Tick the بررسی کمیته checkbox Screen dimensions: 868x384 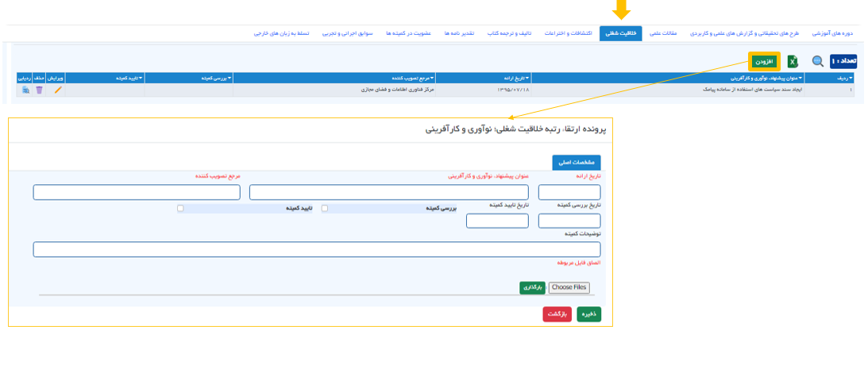(x=325, y=209)
